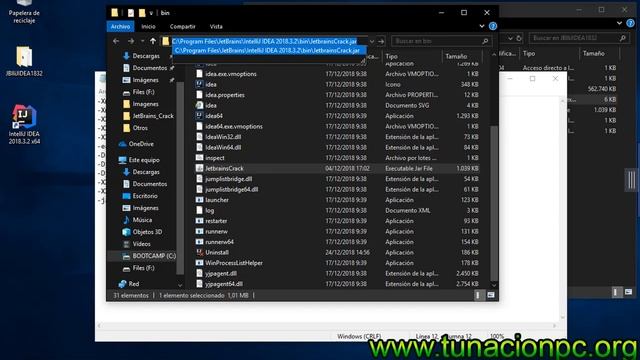Select the idea.exe.vmoptions file
Screen dimensions: 640x360
click(231, 74)
